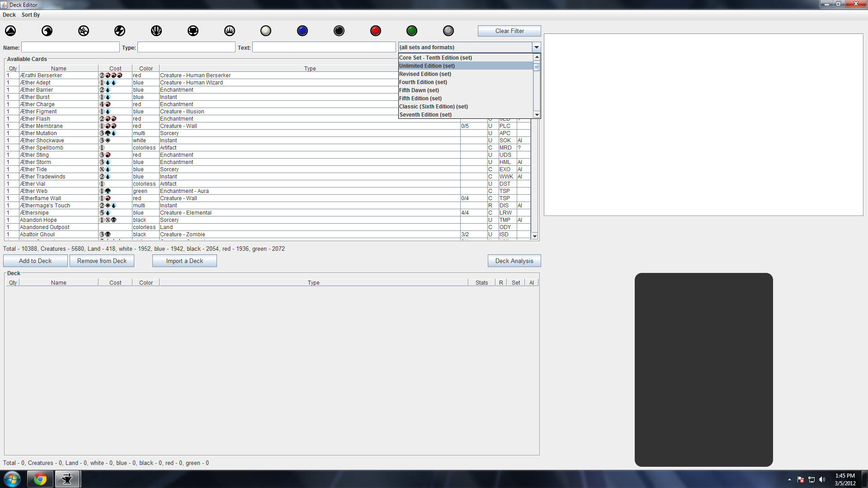
Task: Toggle the Creature type filter icon
Action: click(47, 31)
